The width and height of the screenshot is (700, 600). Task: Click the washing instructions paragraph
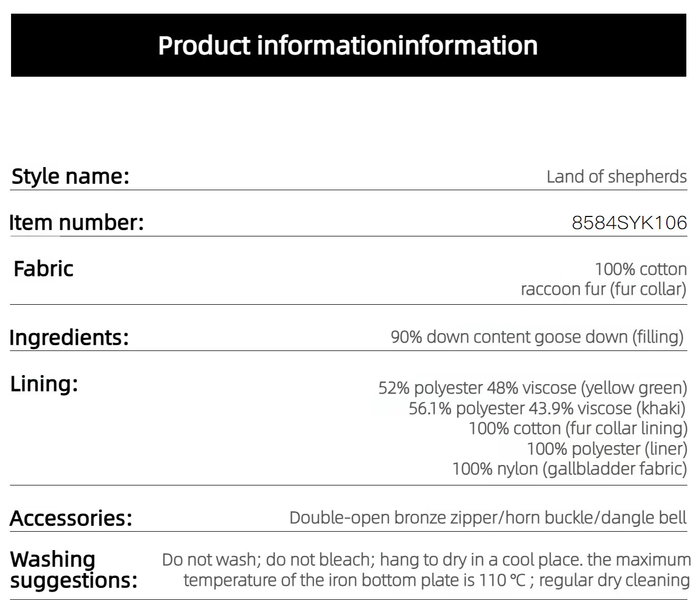(x=426, y=570)
